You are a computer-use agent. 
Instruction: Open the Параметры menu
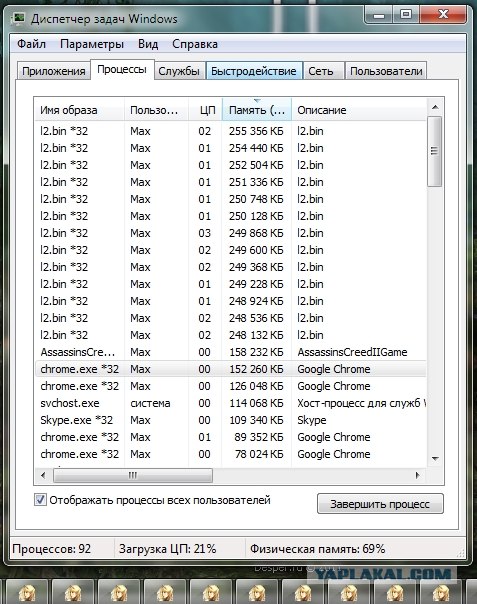tap(92, 44)
